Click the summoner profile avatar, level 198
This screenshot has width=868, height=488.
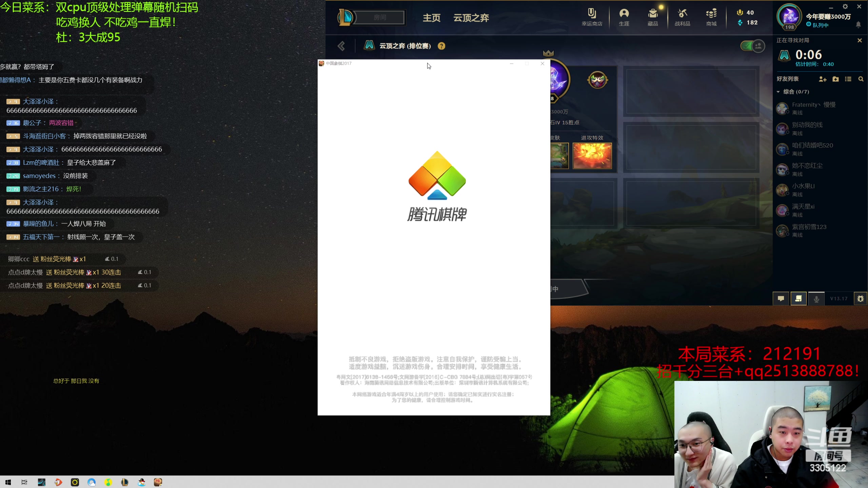(x=790, y=16)
